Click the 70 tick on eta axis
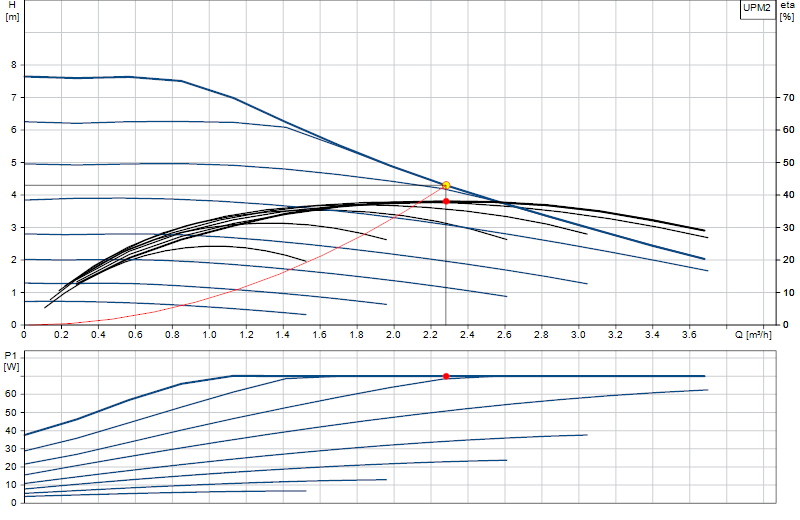The height and width of the screenshot is (520, 800). point(789,97)
